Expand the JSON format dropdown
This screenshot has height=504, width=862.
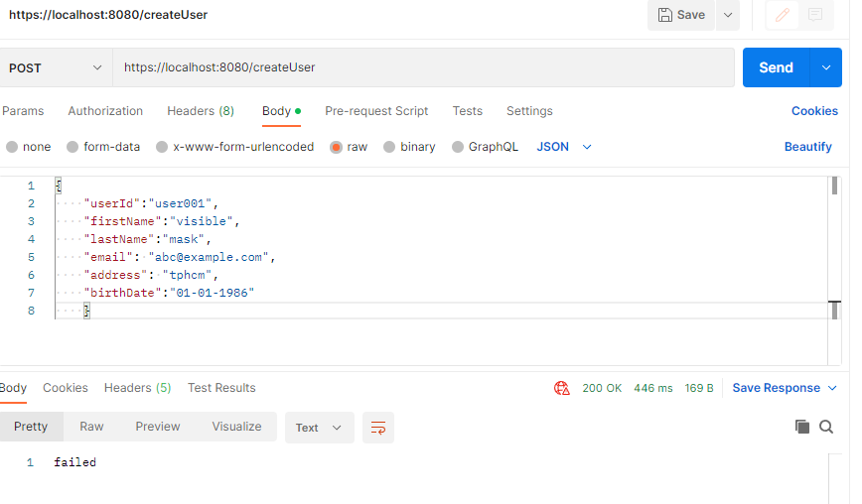tap(564, 147)
